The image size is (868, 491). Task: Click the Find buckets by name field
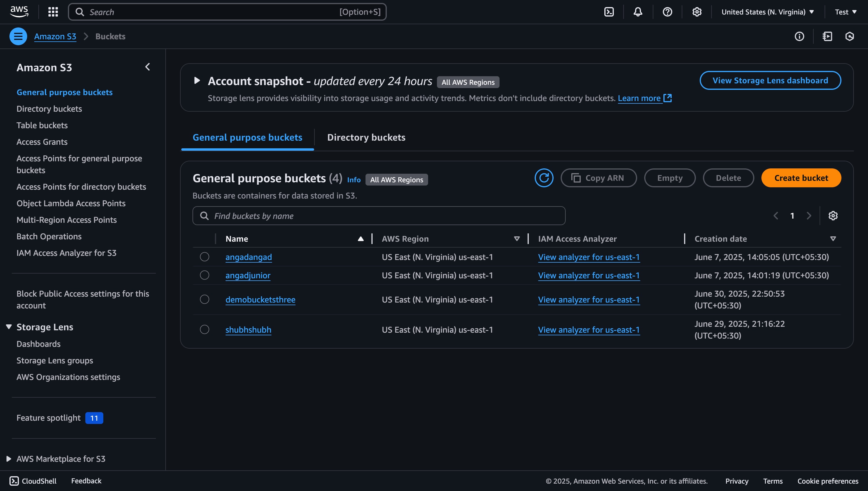(x=379, y=216)
